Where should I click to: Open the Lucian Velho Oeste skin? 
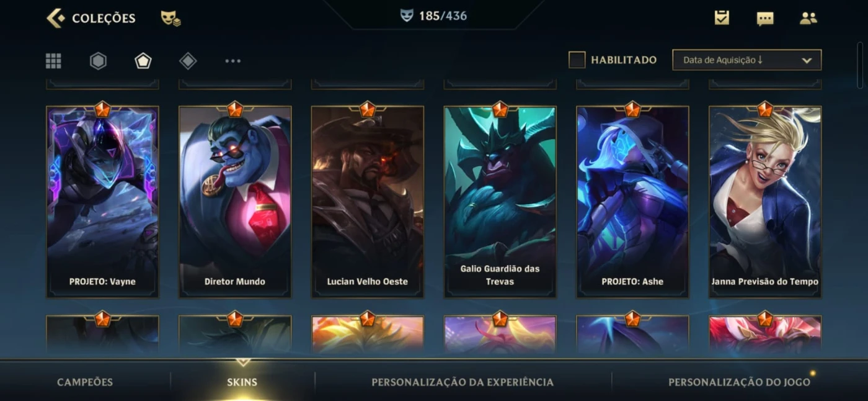(368, 202)
